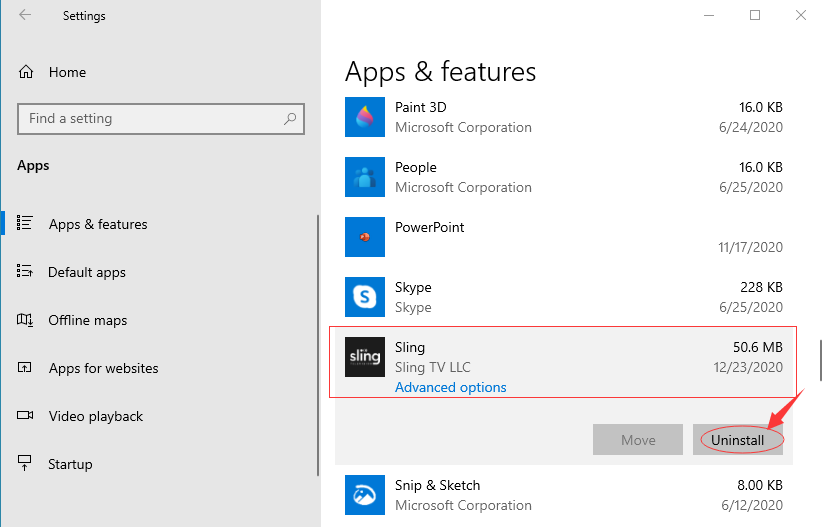Image resolution: width=824 pixels, height=527 pixels.
Task: Click the Sling app icon
Action: [365, 357]
